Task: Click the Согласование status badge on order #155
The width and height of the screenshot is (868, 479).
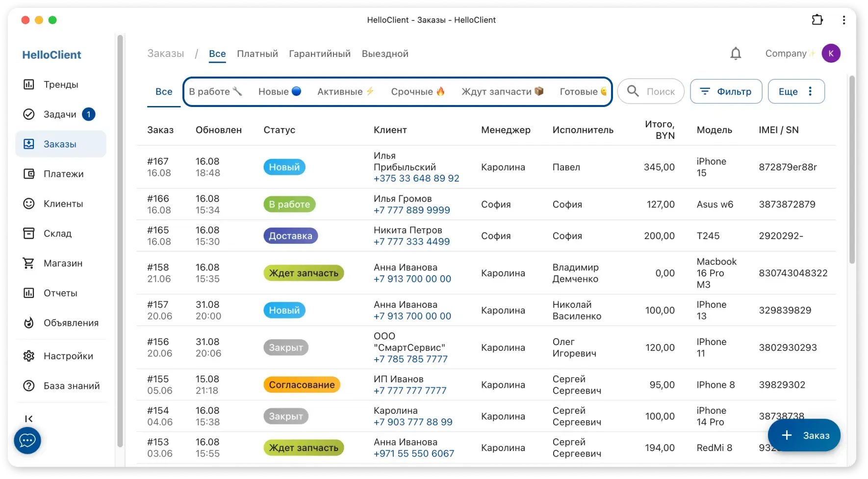Action: tap(302, 385)
